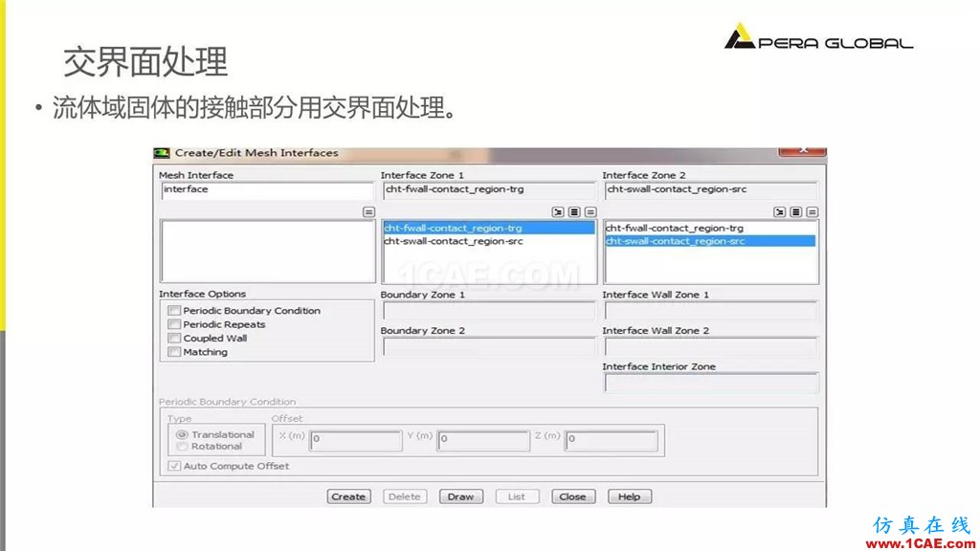
Task: Click the Interface Interior Zone field
Action: (x=711, y=383)
